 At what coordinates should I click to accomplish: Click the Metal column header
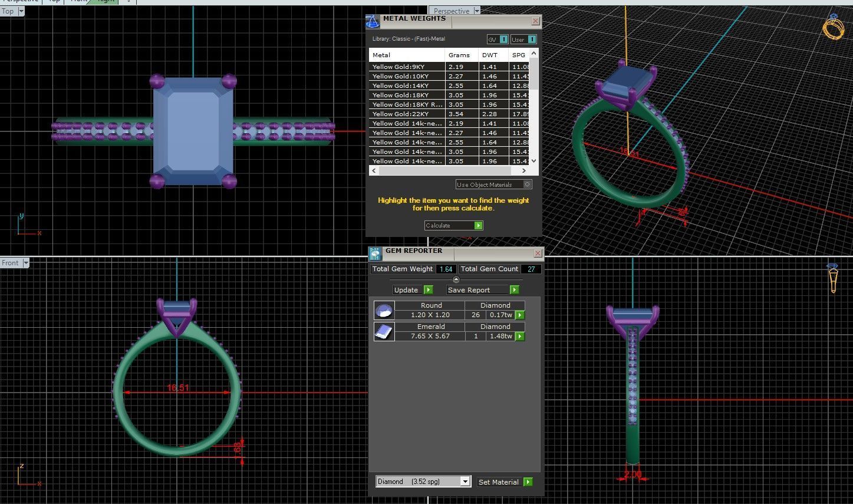[x=407, y=55]
